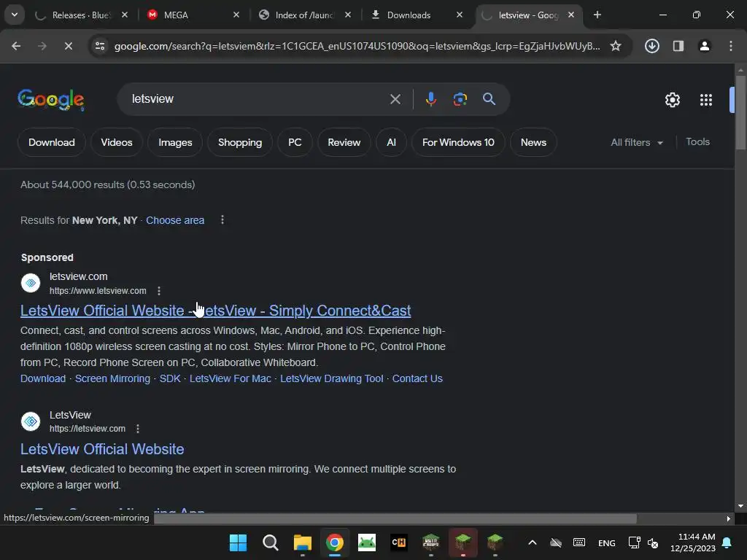Expand All filters dropdown
This screenshot has width=747, height=560.
pyautogui.click(x=637, y=142)
